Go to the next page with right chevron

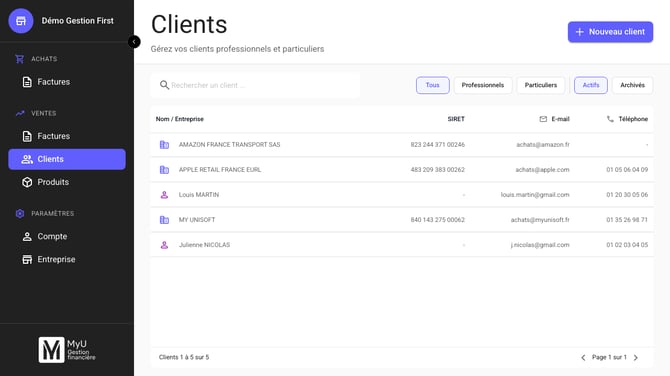tap(635, 357)
